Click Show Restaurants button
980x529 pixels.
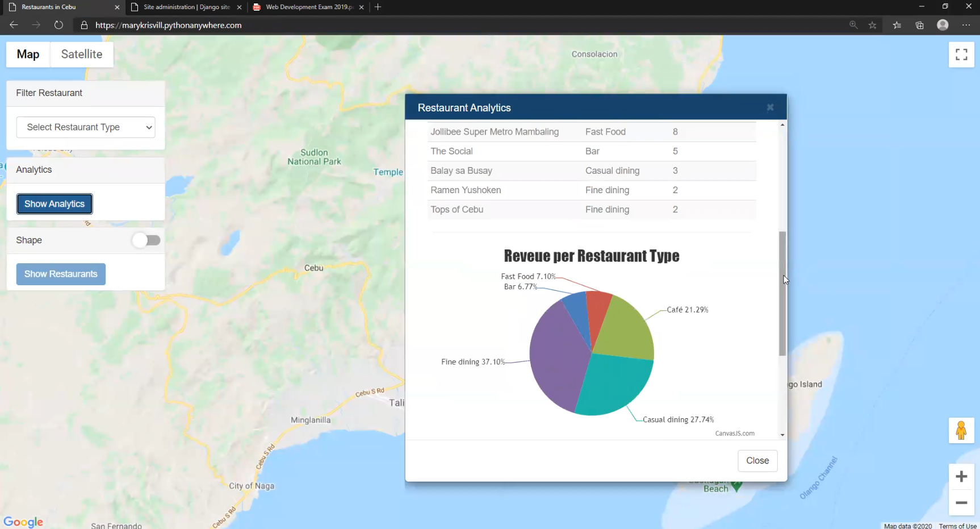pyautogui.click(x=61, y=274)
